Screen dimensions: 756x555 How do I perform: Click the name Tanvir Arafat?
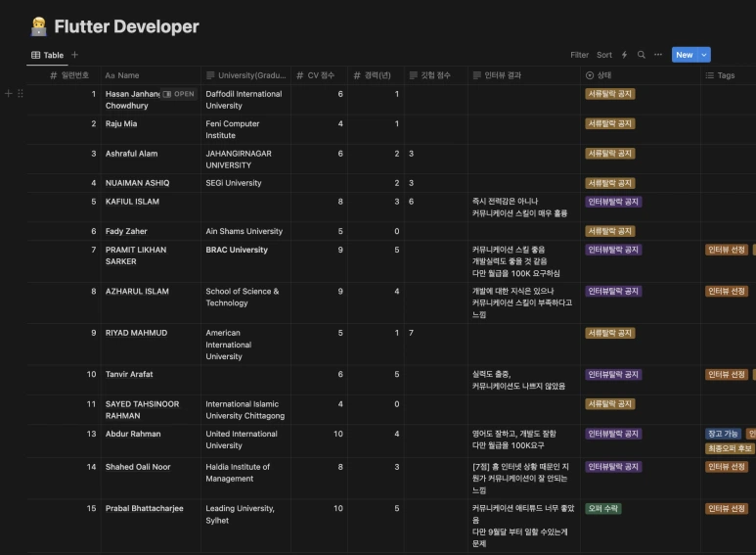[x=129, y=374]
